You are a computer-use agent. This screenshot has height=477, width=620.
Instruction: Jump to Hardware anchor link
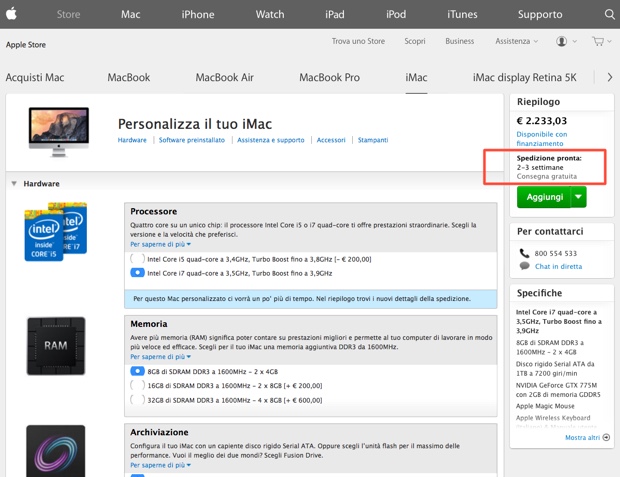(132, 140)
